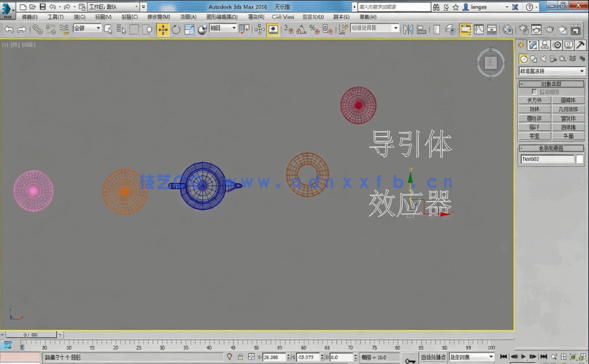This screenshot has width=589, height=364.
Task: Open the named selection sets dropdown
Action: [375, 28]
